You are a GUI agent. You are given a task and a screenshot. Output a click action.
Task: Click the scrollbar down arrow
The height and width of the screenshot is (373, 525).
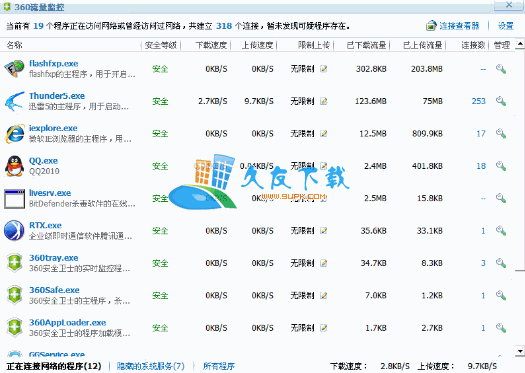520,351
